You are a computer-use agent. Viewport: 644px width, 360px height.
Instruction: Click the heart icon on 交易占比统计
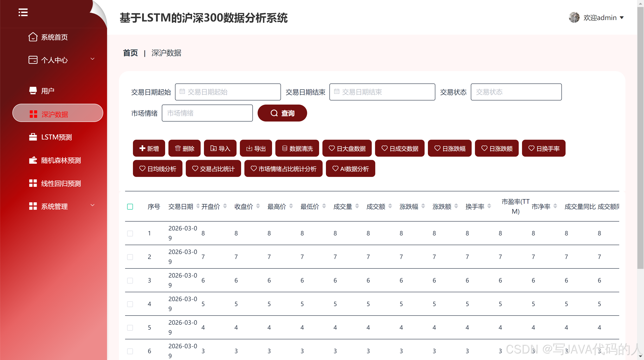coord(195,168)
